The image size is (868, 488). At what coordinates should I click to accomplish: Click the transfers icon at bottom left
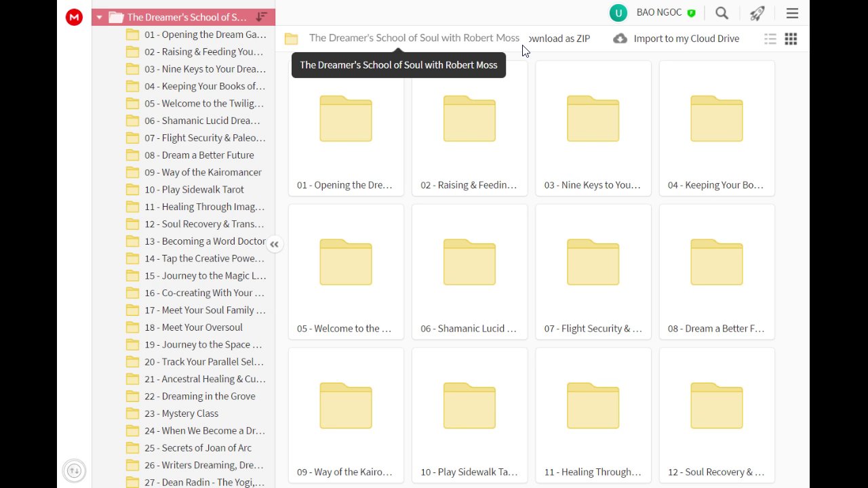(x=75, y=470)
